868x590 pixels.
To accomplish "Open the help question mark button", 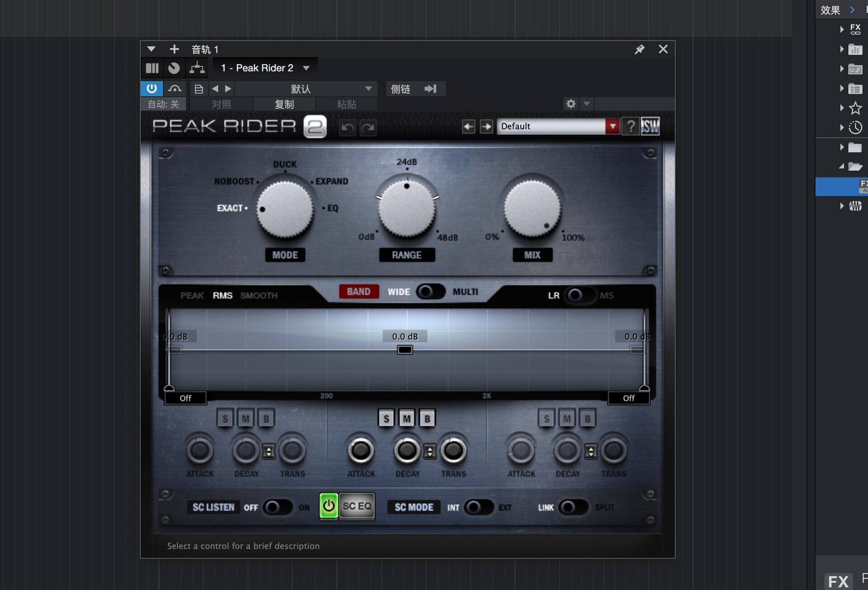I will [631, 126].
